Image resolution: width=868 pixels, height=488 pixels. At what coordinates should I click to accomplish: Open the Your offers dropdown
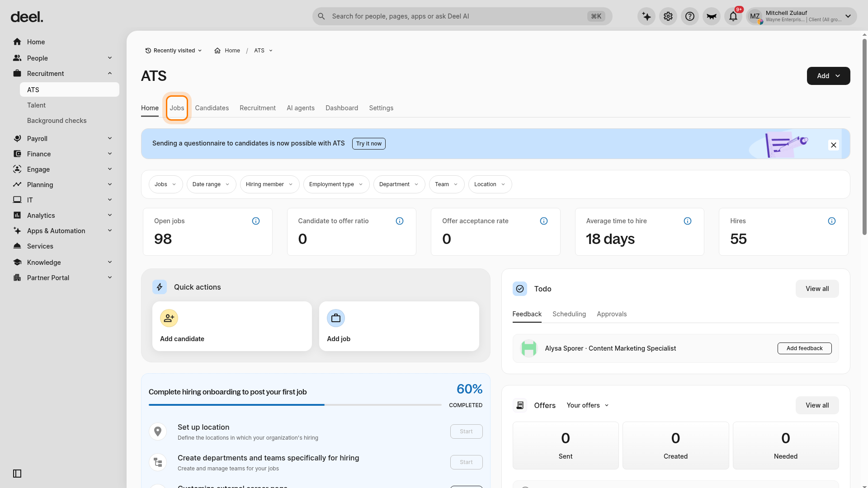point(588,405)
